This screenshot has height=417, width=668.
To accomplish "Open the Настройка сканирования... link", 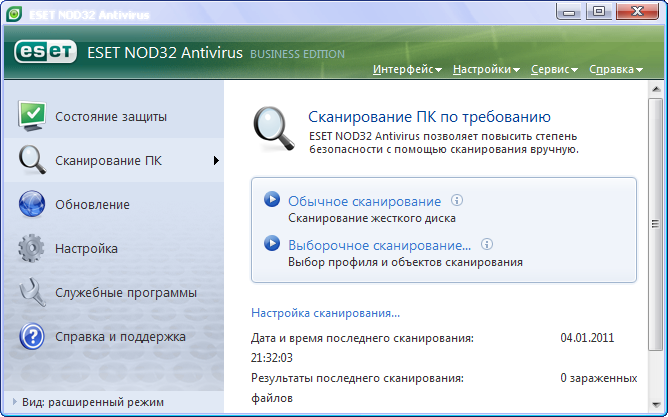I will pos(325,313).
